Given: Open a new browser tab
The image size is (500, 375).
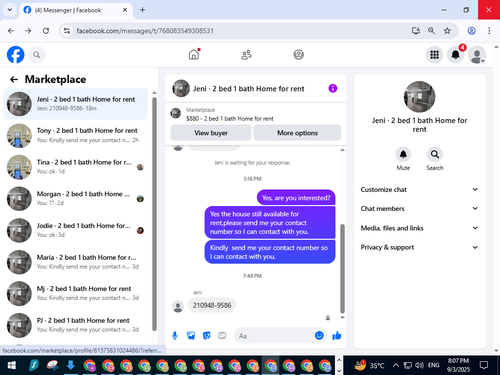Looking at the screenshot, I should [x=142, y=10].
